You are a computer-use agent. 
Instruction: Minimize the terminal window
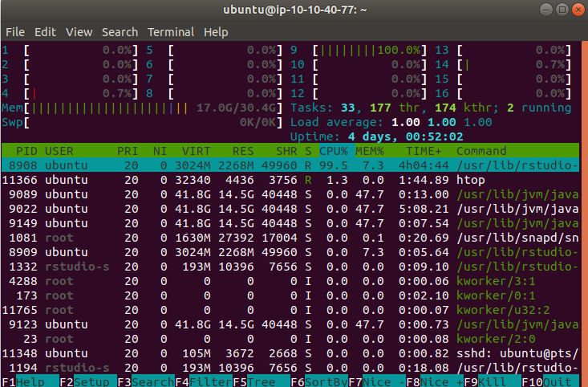[x=546, y=10]
